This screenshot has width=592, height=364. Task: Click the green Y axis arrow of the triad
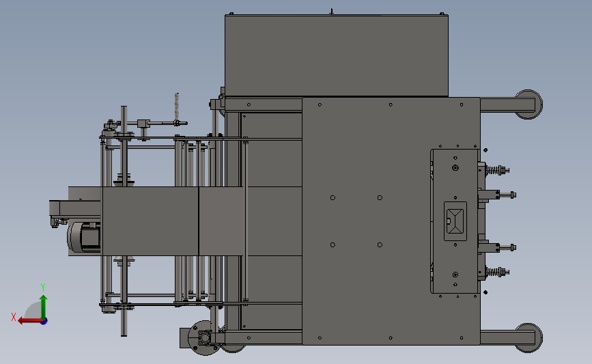[44, 307]
